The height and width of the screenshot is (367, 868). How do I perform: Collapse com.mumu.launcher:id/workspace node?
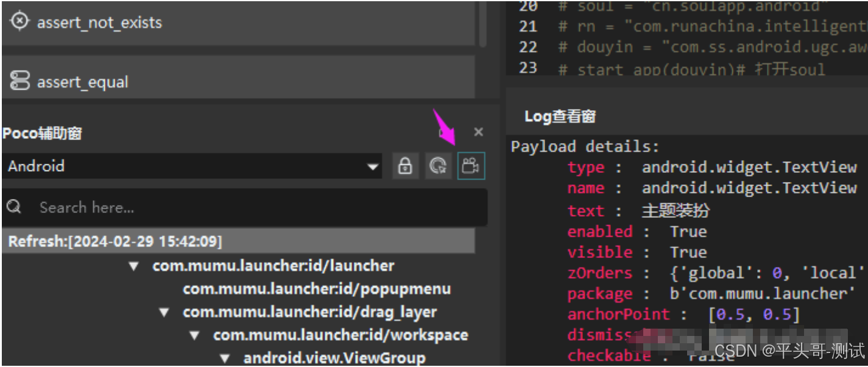point(194,335)
